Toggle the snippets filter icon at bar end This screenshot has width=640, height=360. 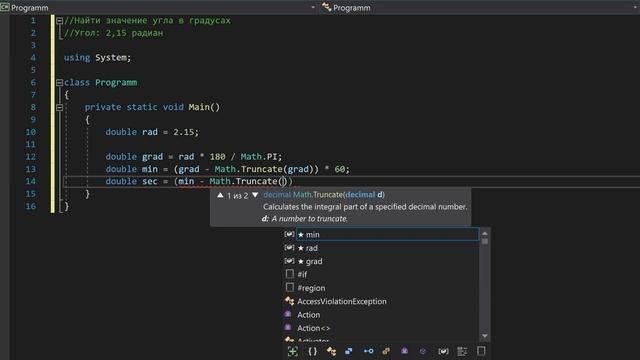[x=481, y=351]
